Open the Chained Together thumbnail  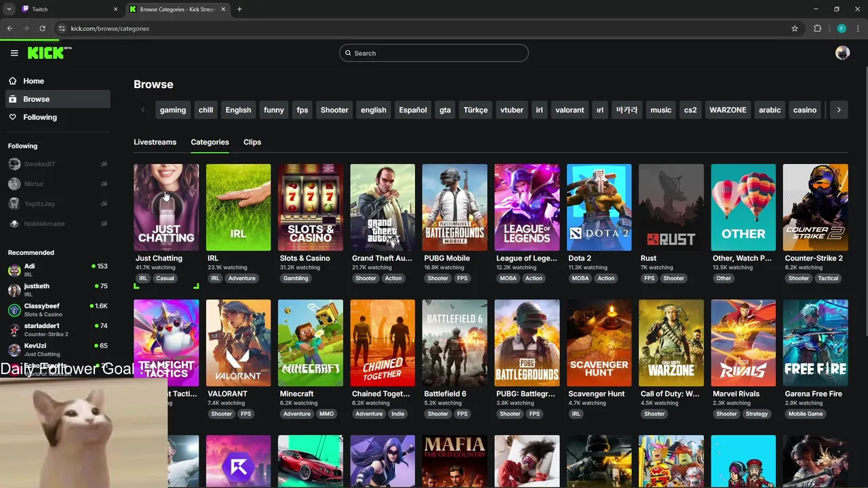382,343
